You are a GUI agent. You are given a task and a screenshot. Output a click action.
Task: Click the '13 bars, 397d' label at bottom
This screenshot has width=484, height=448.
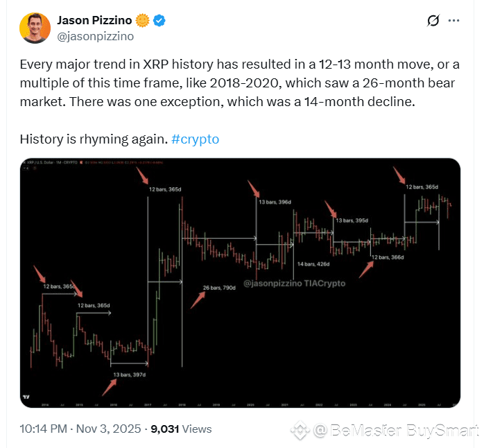[130, 374]
